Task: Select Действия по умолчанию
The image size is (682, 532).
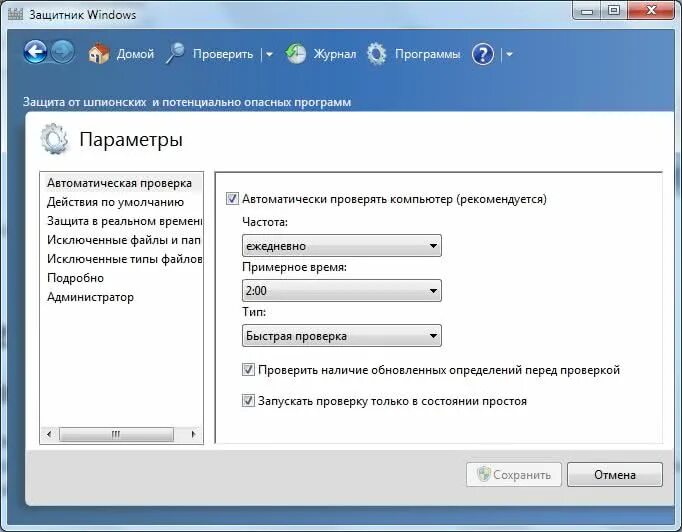Action: pyautogui.click(x=115, y=202)
